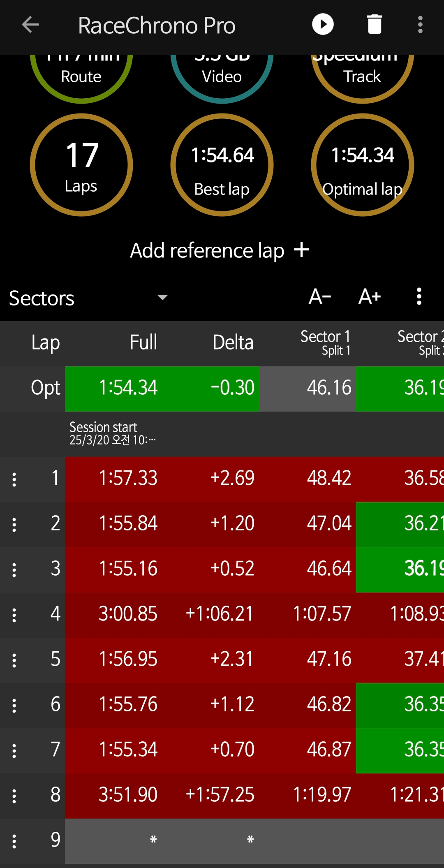Screen dimensions: 444x868
Task: Select optimal sector 1 time 46.16
Action: point(308,389)
